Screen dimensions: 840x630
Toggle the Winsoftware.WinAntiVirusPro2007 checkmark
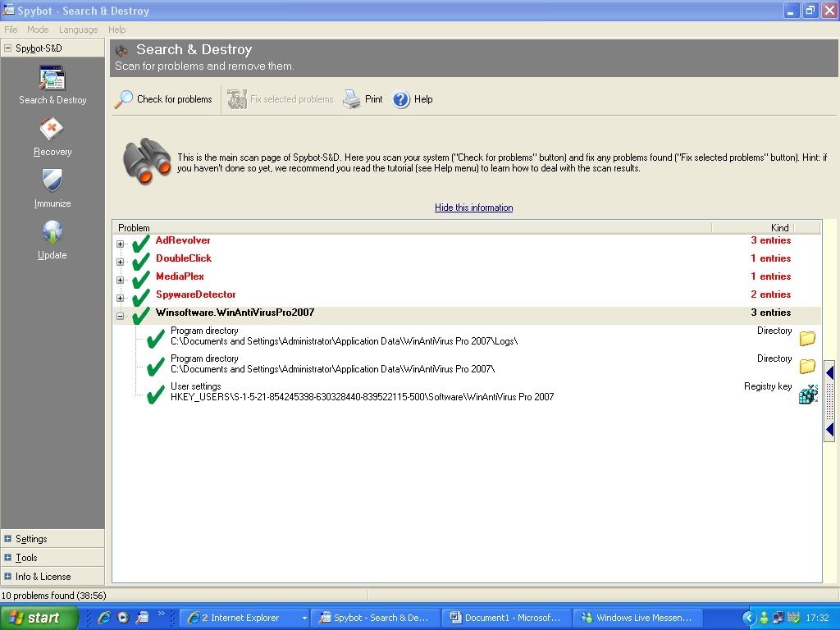click(x=141, y=316)
